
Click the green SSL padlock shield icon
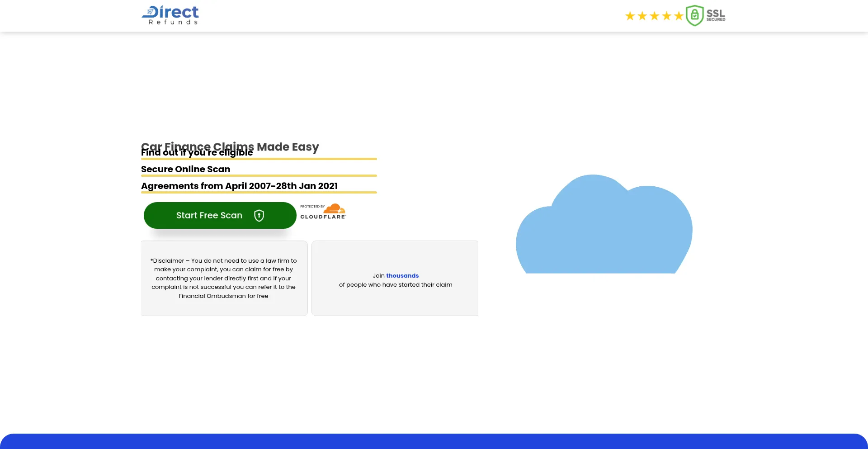click(x=694, y=16)
